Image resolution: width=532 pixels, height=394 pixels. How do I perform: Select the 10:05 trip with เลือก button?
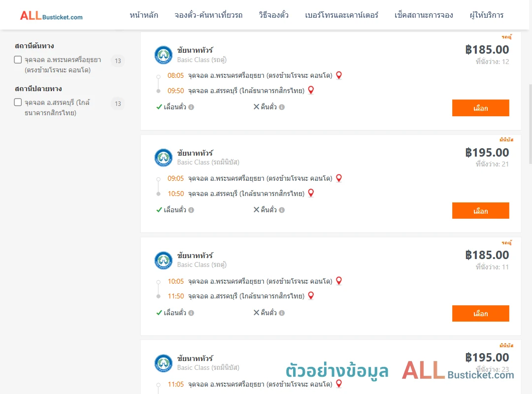[480, 314]
